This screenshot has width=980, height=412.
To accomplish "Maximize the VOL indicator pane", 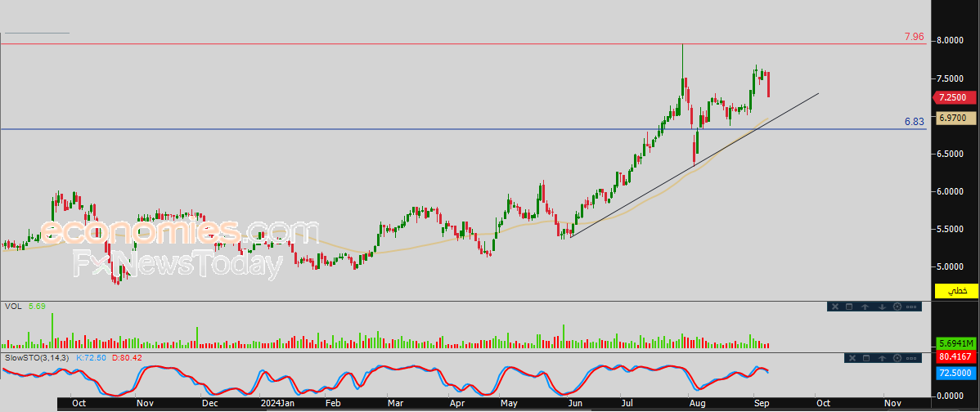I will click(849, 307).
